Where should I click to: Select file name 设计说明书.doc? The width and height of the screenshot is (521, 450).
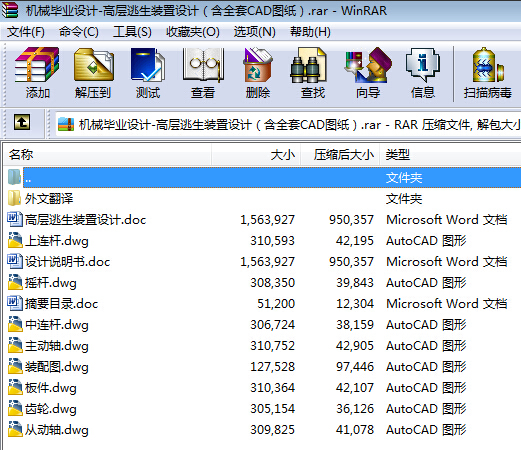[68, 262]
